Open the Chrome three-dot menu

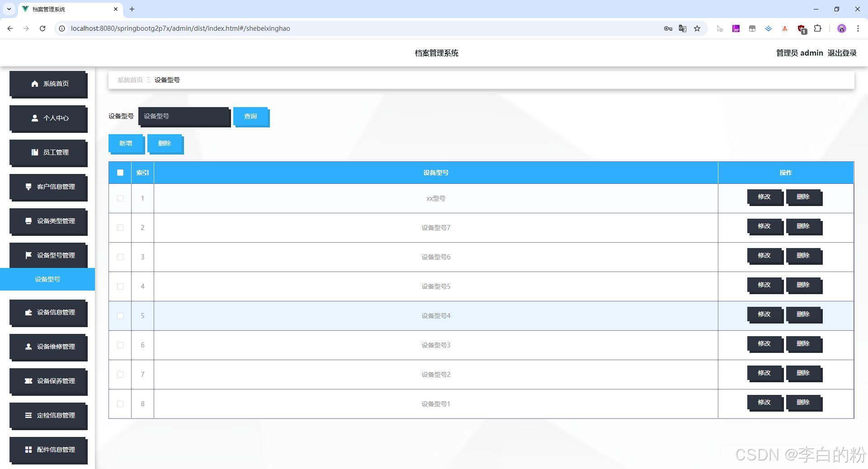pyautogui.click(x=858, y=28)
